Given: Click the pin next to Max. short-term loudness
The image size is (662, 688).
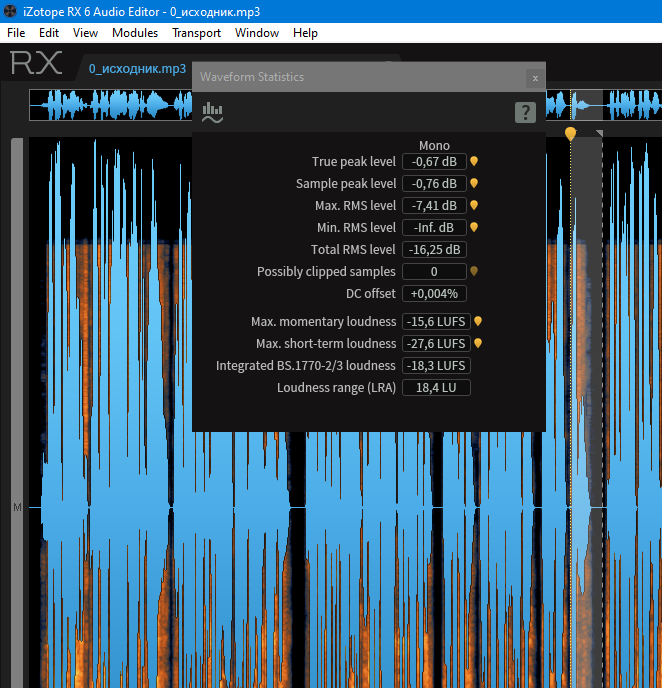Looking at the screenshot, I should (478, 344).
